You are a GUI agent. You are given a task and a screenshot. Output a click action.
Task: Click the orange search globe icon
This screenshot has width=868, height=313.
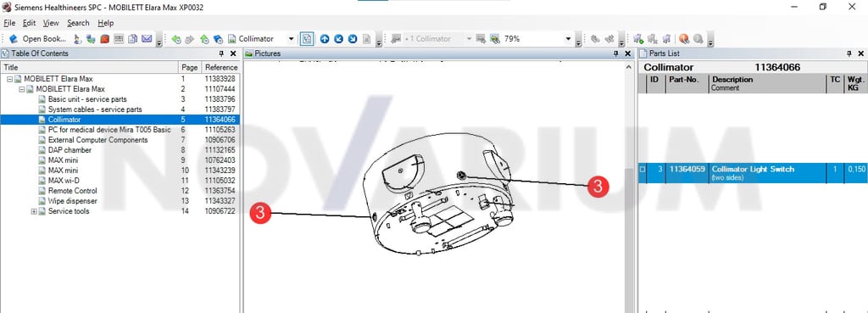[x=684, y=39]
